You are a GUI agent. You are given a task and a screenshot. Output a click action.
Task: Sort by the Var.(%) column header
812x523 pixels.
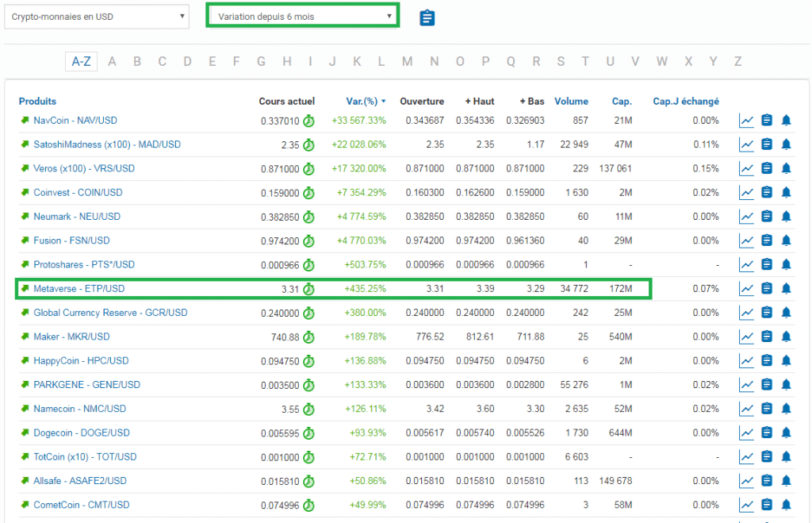(x=365, y=102)
